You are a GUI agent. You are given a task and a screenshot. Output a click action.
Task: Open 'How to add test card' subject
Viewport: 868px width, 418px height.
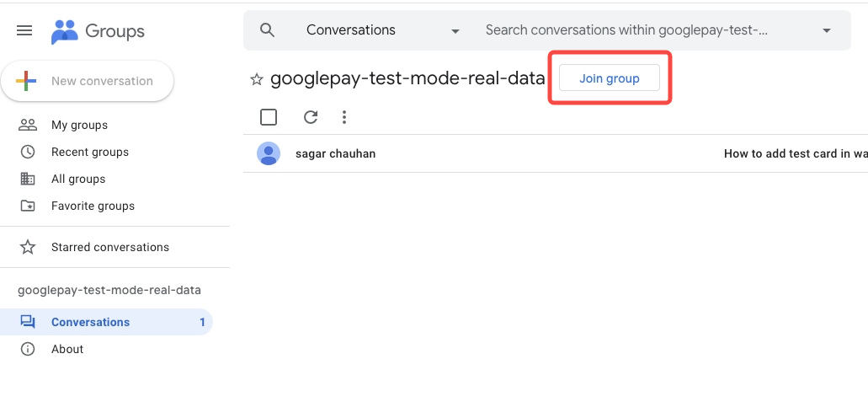point(796,153)
